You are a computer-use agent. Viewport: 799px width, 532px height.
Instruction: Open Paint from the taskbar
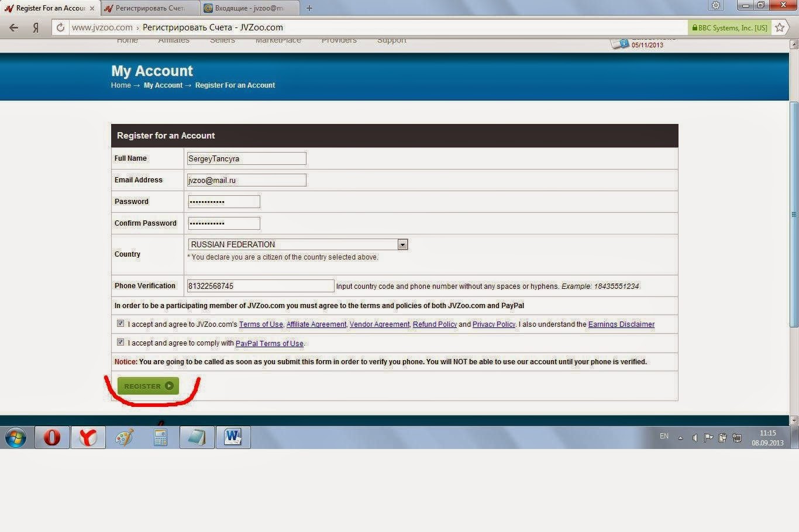tap(124, 437)
